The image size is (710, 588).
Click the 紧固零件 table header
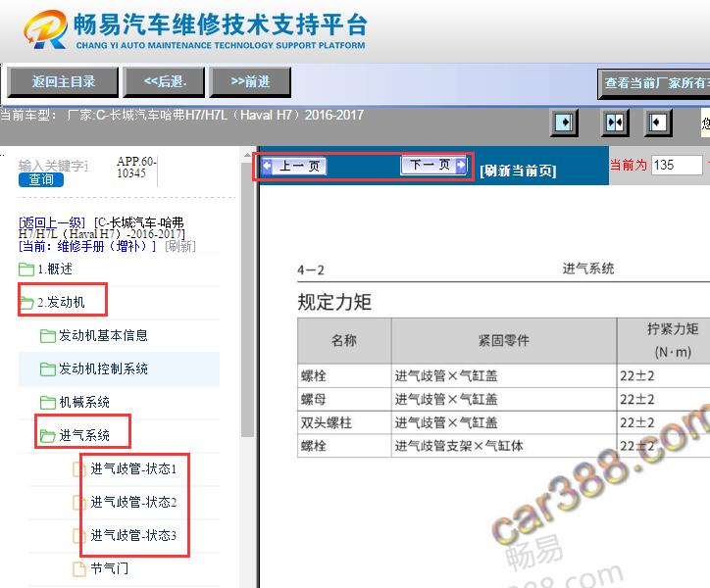tap(504, 340)
